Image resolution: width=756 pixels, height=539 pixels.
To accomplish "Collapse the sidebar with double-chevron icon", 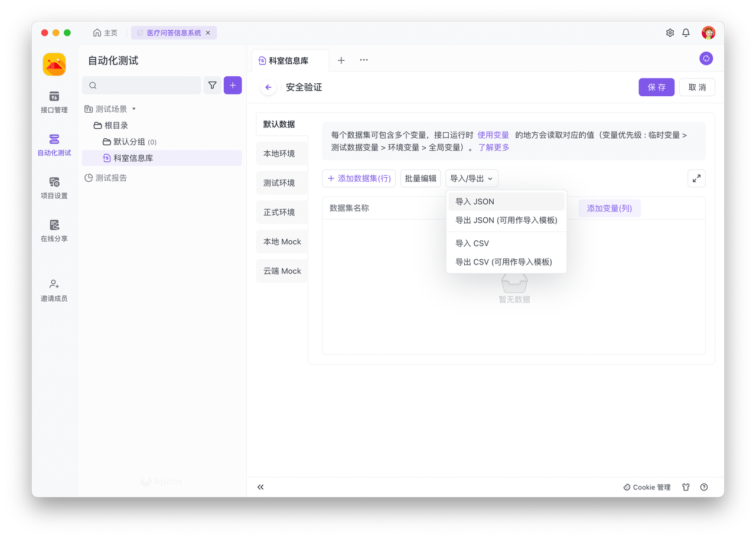I will (x=260, y=487).
